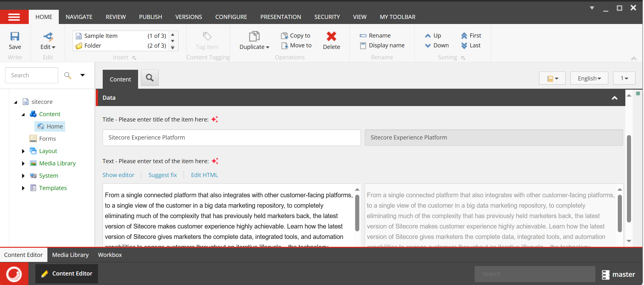Click the master database icon
Image resolution: width=644 pixels, height=285 pixels.
coord(605,275)
